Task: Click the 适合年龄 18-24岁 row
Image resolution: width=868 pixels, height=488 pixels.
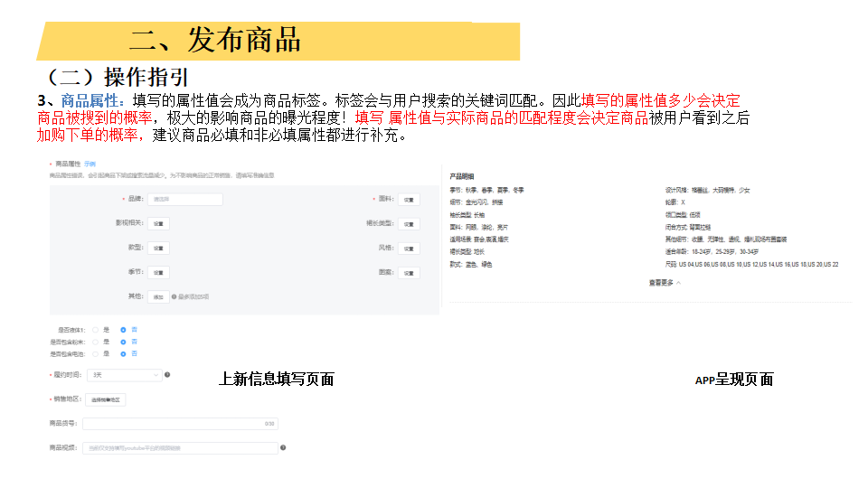Action: [712, 252]
